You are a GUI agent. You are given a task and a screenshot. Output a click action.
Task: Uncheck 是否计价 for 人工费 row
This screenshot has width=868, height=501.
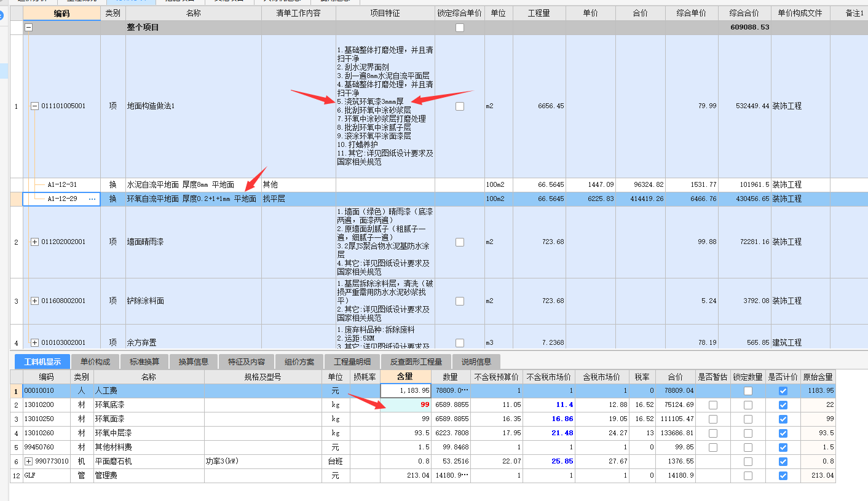pyautogui.click(x=783, y=391)
